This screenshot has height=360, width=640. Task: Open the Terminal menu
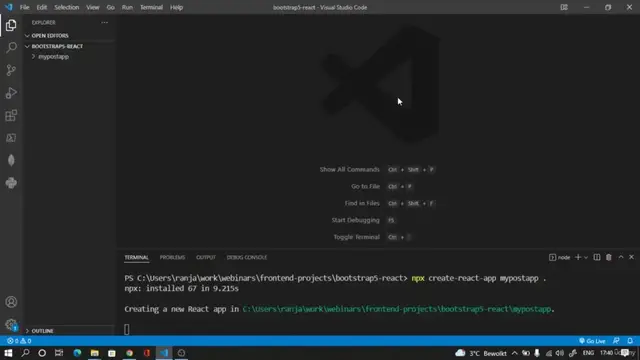[x=151, y=7]
